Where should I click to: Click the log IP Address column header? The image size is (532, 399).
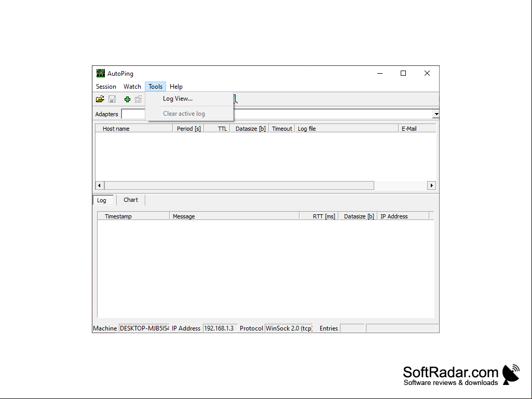403,216
